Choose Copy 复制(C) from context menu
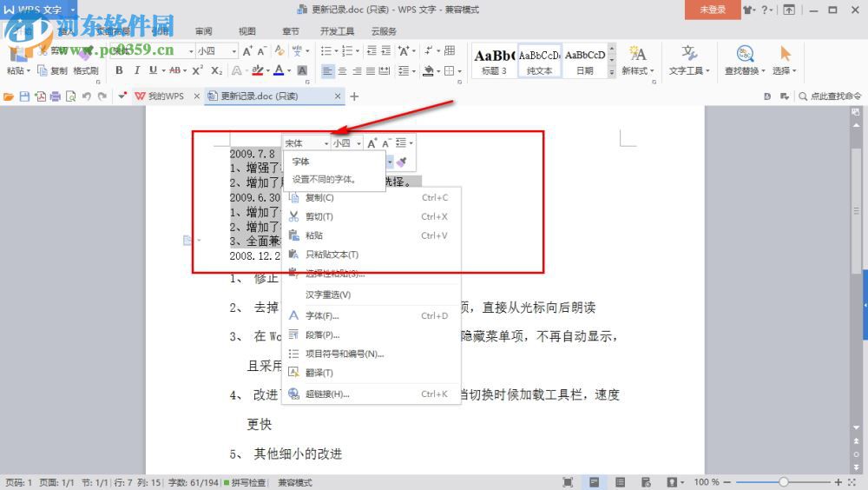868x490 pixels. (x=372, y=198)
